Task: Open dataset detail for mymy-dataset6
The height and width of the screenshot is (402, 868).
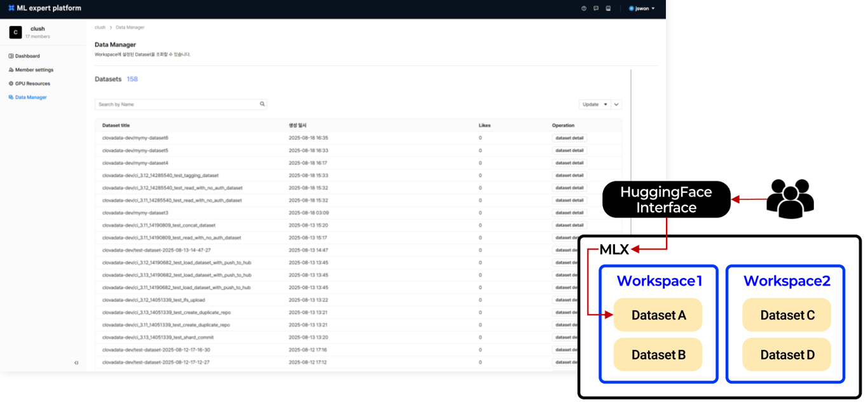Action: pyautogui.click(x=569, y=138)
